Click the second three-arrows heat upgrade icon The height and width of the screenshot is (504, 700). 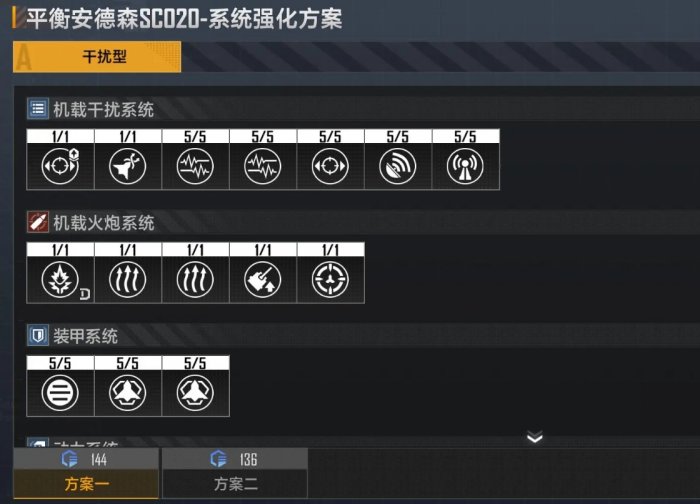click(195, 280)
